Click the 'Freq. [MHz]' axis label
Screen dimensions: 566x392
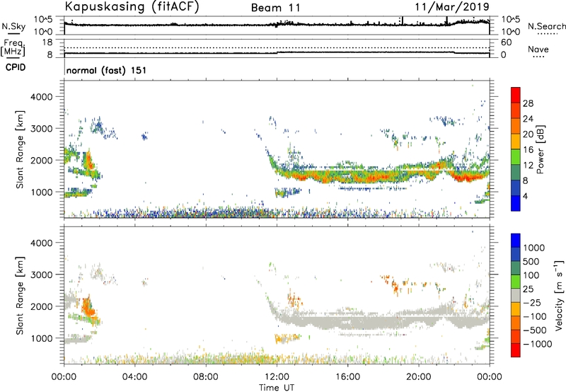click(13, 48)
